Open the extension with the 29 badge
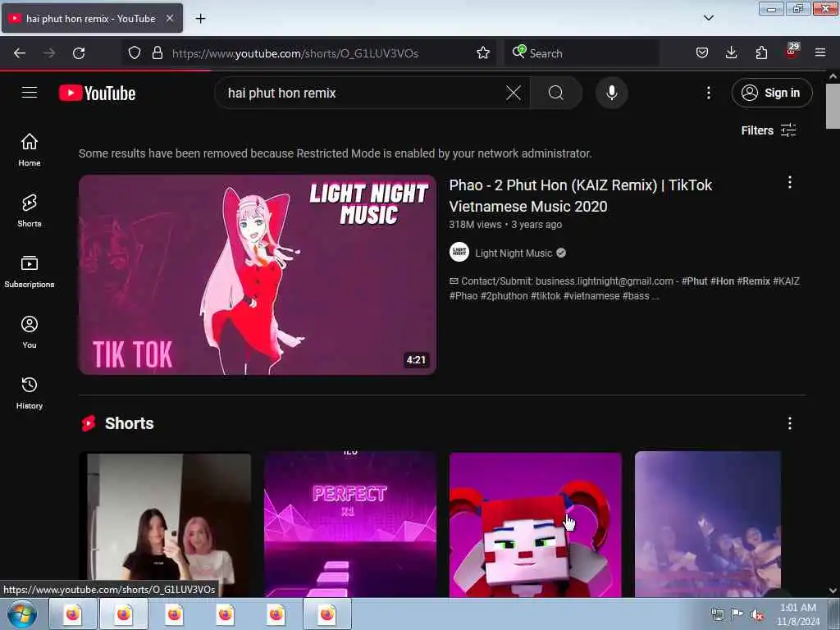Screen dimensions: 840x630 (792, 52)
